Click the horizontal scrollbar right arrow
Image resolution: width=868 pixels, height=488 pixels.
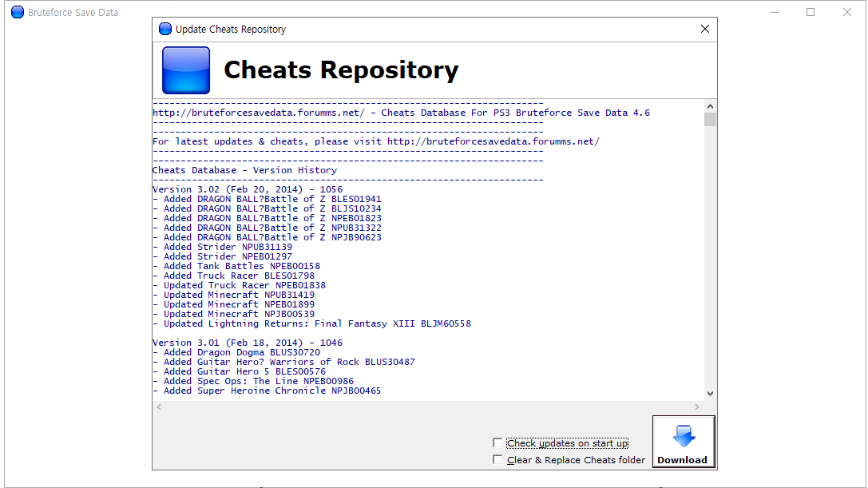[697, 407]
